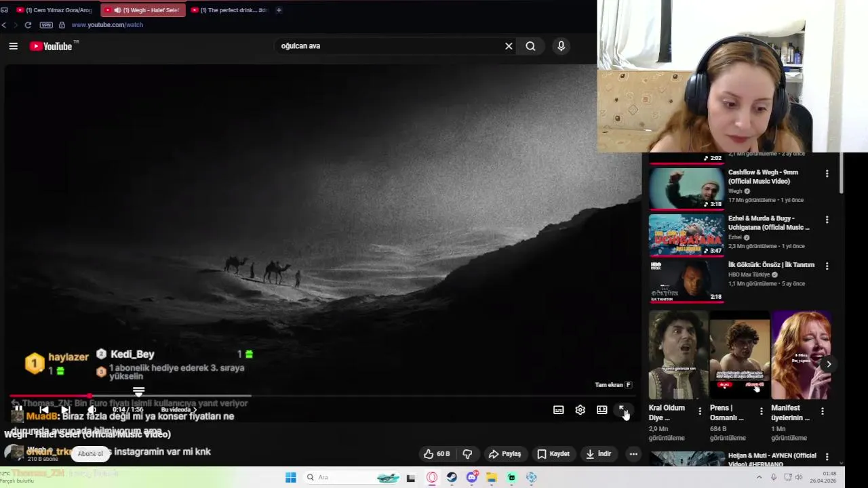Play the Uchigatana video thumbnail
This screenshot has height=488, width=868.
686,235
